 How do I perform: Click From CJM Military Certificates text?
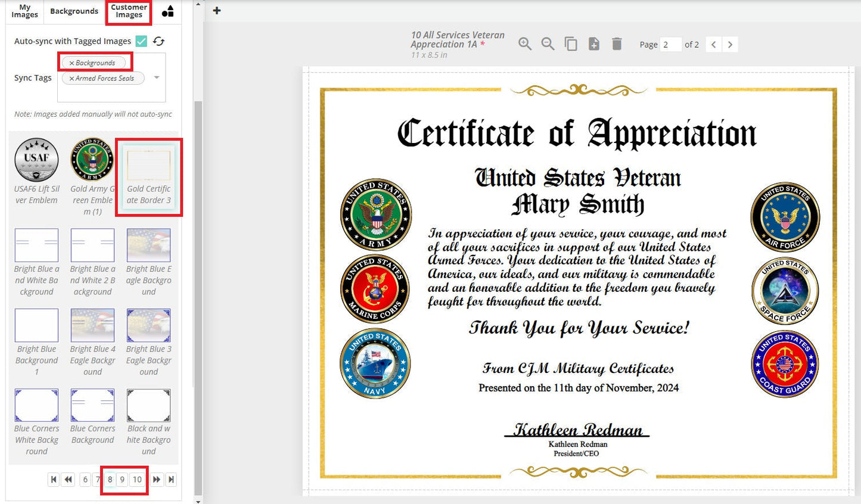pos(578,369)
